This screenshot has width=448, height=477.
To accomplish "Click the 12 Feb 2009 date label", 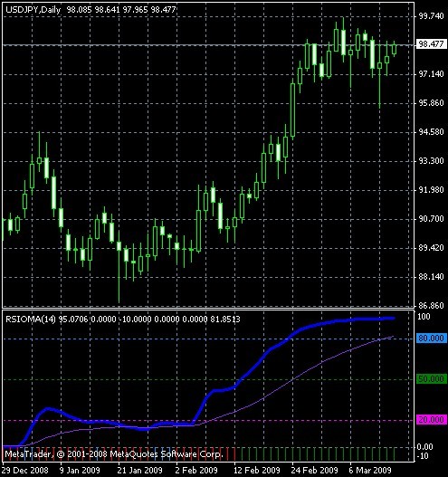I will click(x=256, y=471).
